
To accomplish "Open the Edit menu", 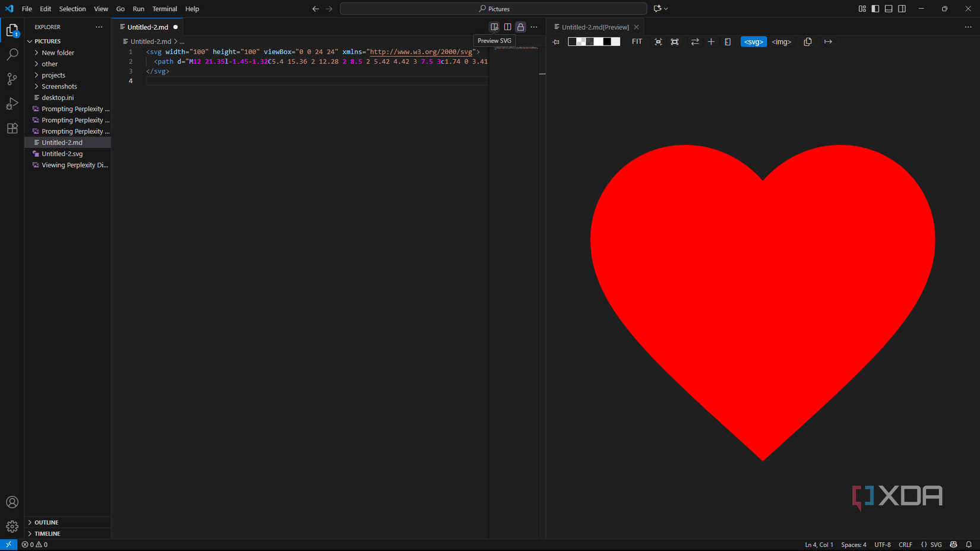I will pyautogui.click(x=45, y=9).
